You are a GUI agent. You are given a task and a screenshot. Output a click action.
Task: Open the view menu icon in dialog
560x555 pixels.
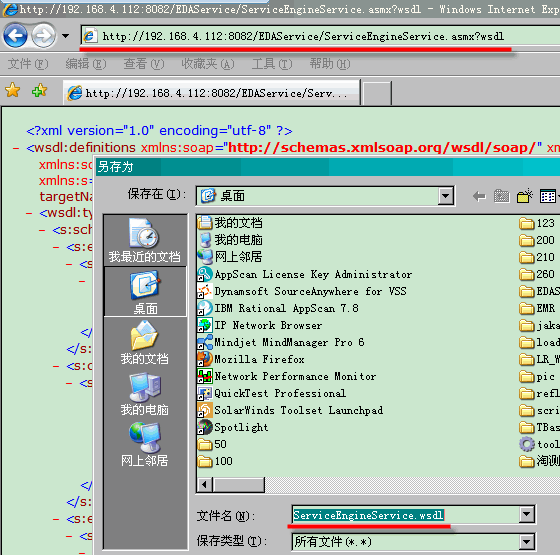pyautogui.click(x=549, y=196)
